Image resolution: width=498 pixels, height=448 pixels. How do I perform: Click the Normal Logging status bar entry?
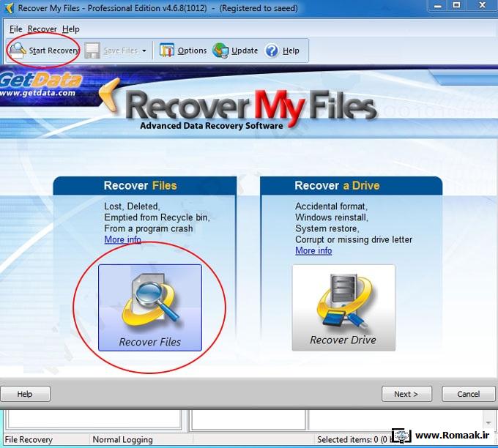coord(122,440)
